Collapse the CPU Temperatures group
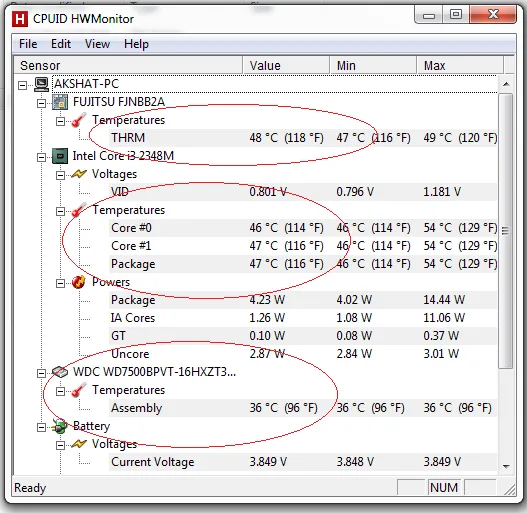 pyautogui.click(x=60, y=211)
